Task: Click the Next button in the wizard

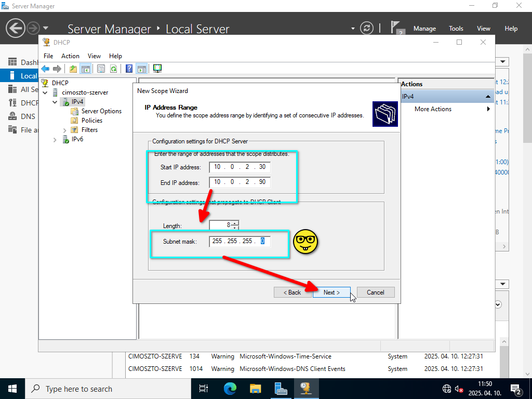Action: 331,292
